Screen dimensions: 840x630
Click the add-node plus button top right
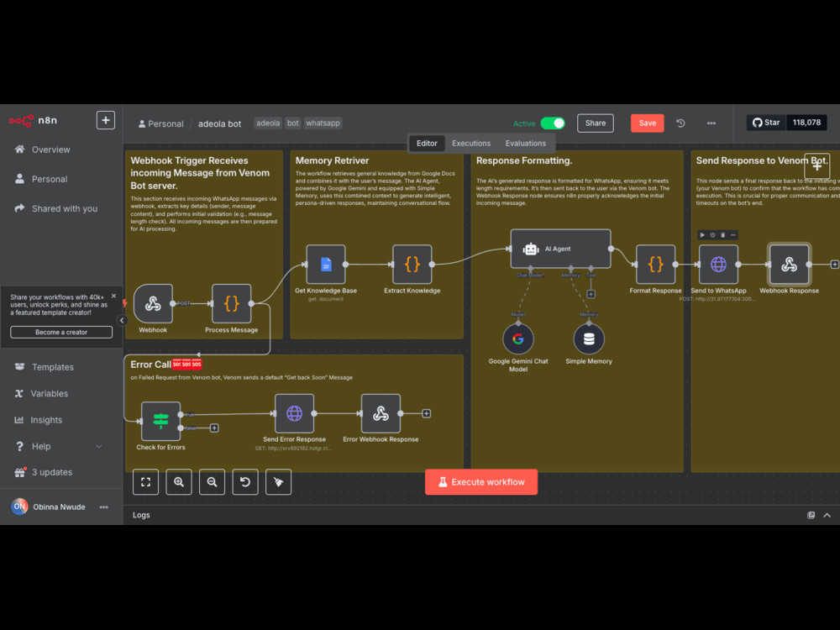[x=817, y=166]
